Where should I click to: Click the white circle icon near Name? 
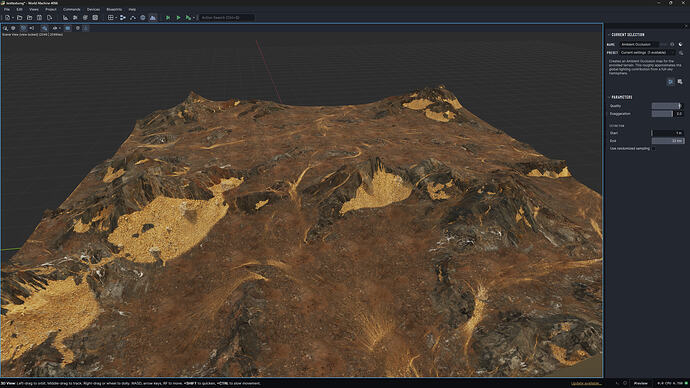point(680,44)
